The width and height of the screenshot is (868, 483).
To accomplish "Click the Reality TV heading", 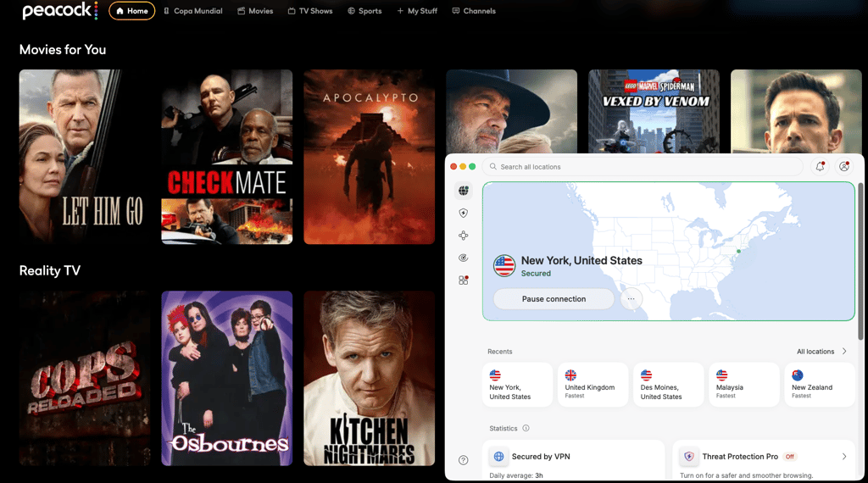I will (50, 270).
